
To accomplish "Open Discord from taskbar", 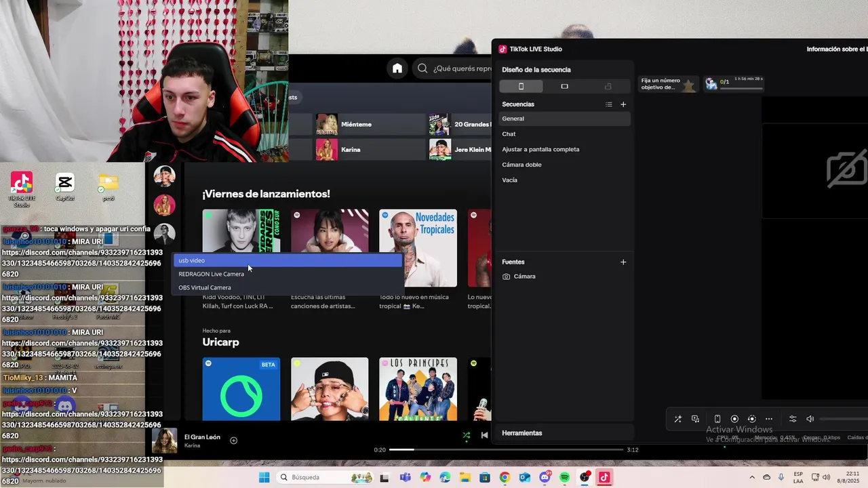I will 545,477.
